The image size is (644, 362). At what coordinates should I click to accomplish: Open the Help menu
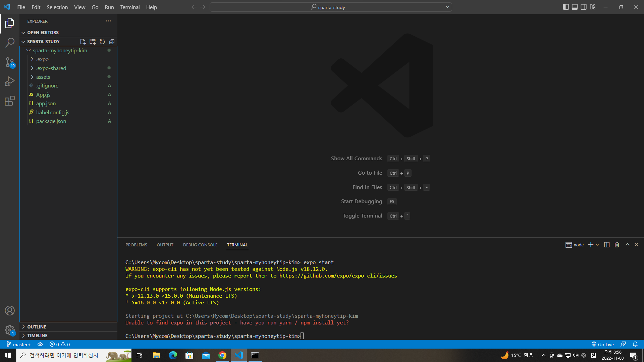click(x=151, y=7)
